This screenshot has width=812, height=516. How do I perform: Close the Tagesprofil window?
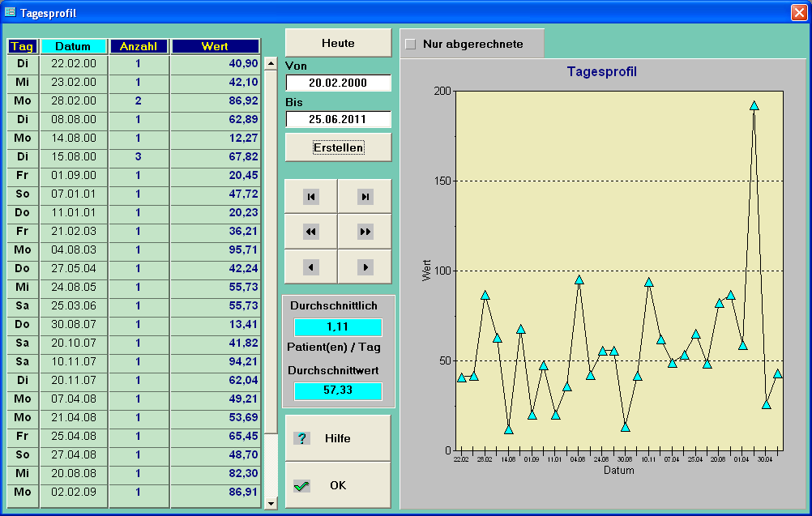tap(798, 12)
